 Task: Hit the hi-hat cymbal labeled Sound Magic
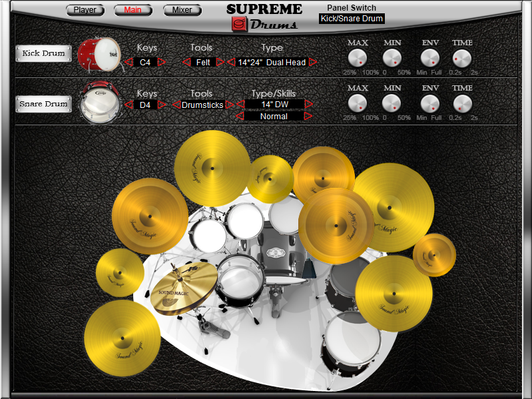pyautogui.click(x=184, y=288)
